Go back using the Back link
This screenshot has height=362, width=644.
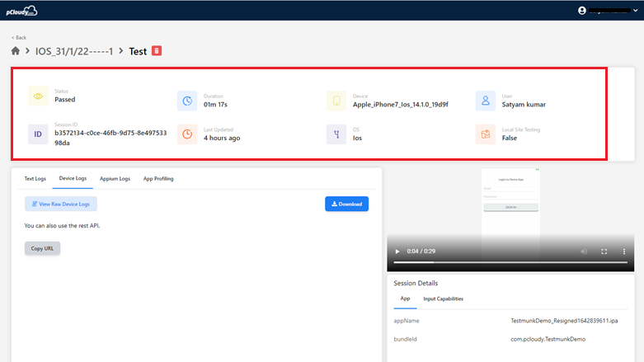pyautogui.click(x=19, y=37)
